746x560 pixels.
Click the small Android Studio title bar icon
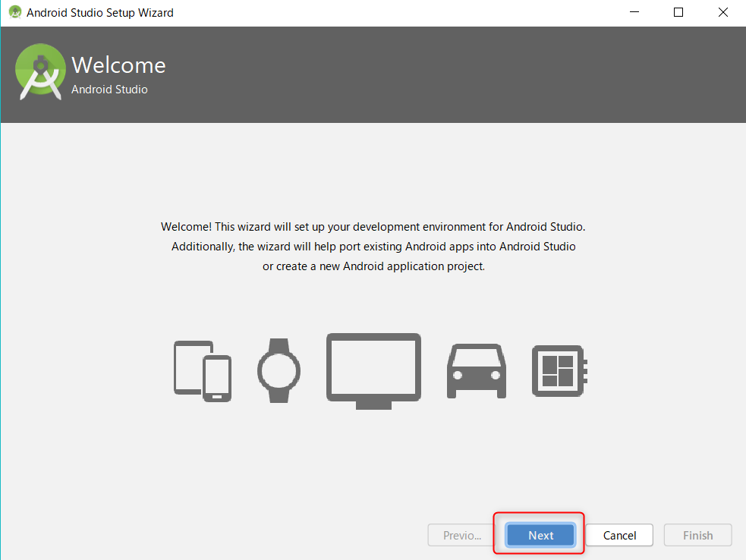[x=14, y=13]
